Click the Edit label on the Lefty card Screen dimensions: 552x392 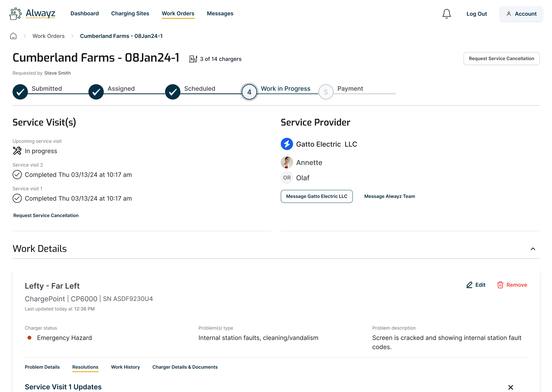pyautogui.click(x=480, y=285)
